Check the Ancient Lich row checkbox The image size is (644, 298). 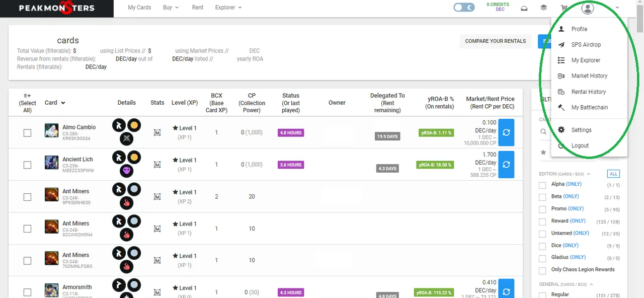[27, 165]
